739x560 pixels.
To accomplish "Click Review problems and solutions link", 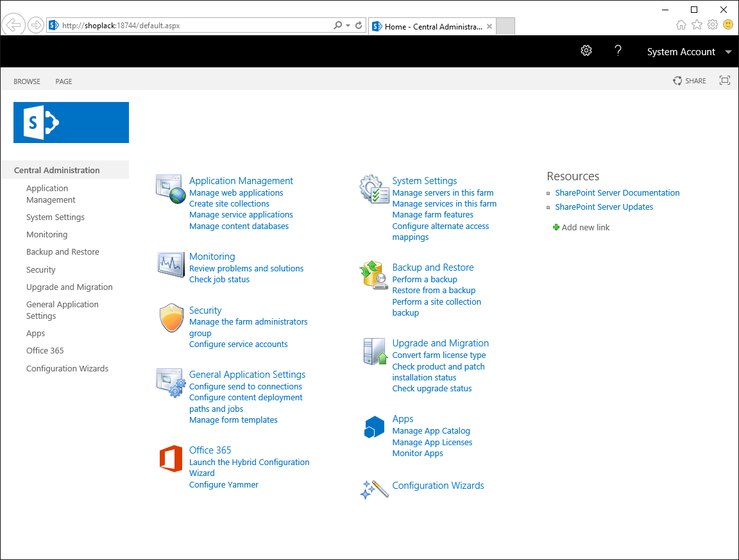I will pos(246,268).
